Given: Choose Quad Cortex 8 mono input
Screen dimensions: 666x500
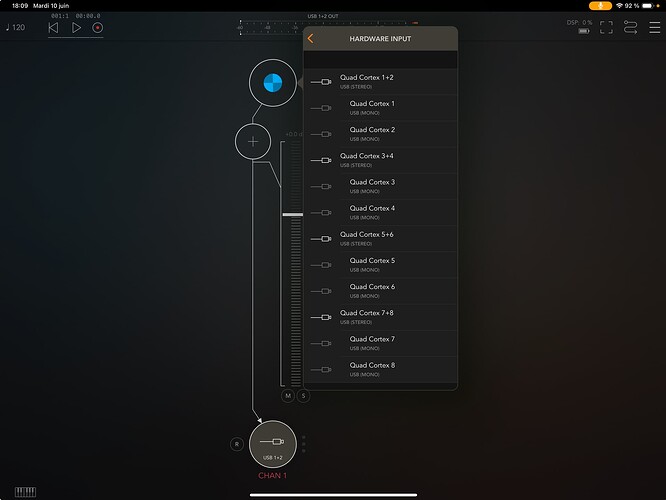Looking at the screenshot, I should point(380,369).
